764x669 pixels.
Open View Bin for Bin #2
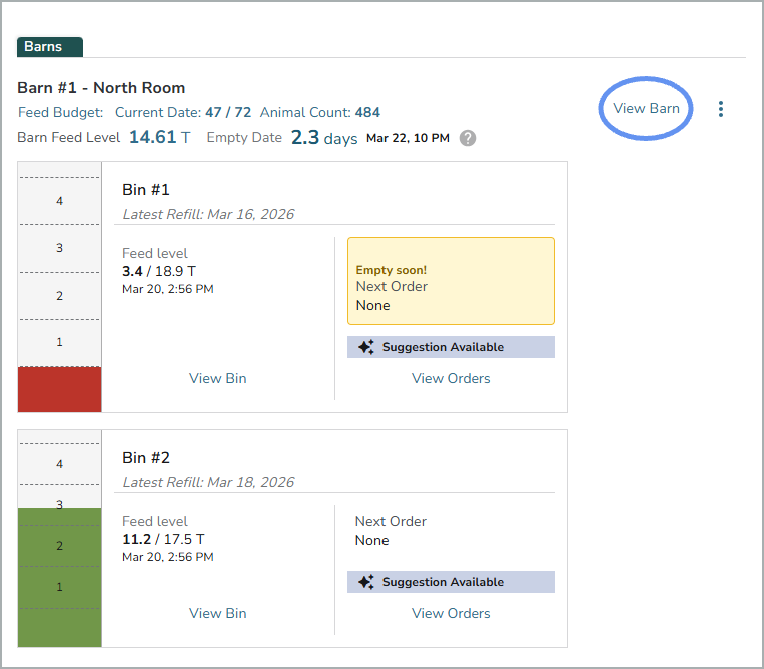217,613
